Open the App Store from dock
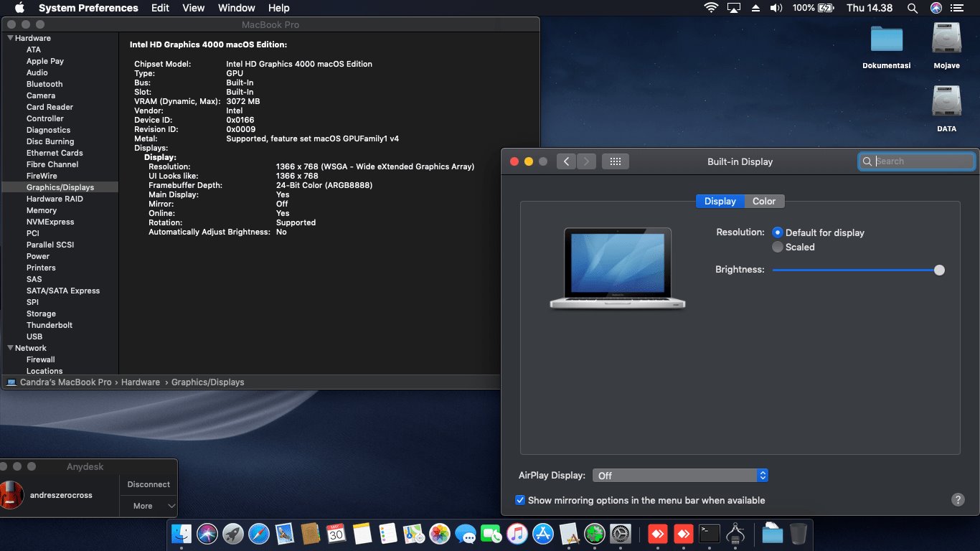The height and width of the screenshot is (551, 980). pyautogui.click(x=543, y=534)
